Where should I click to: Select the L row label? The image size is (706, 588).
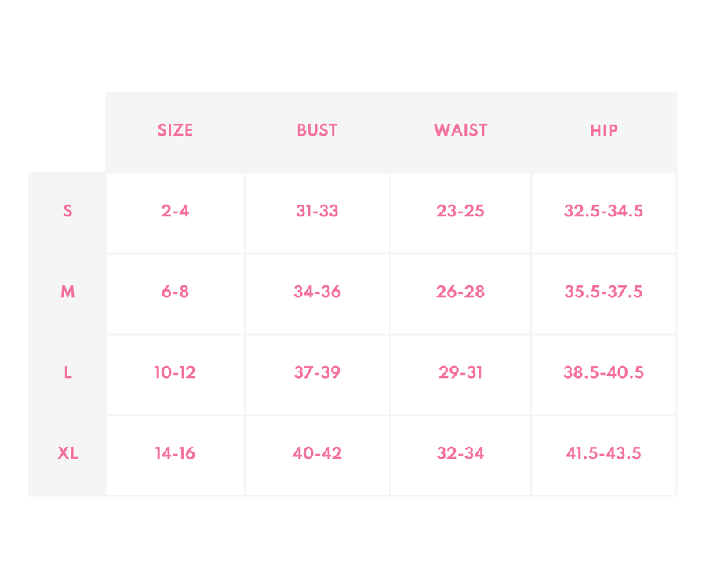pyautogui.click(x=67, y=372)
